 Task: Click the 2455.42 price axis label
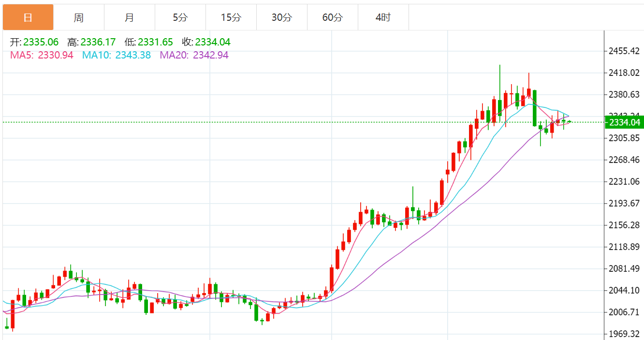(x=625, y=51)
